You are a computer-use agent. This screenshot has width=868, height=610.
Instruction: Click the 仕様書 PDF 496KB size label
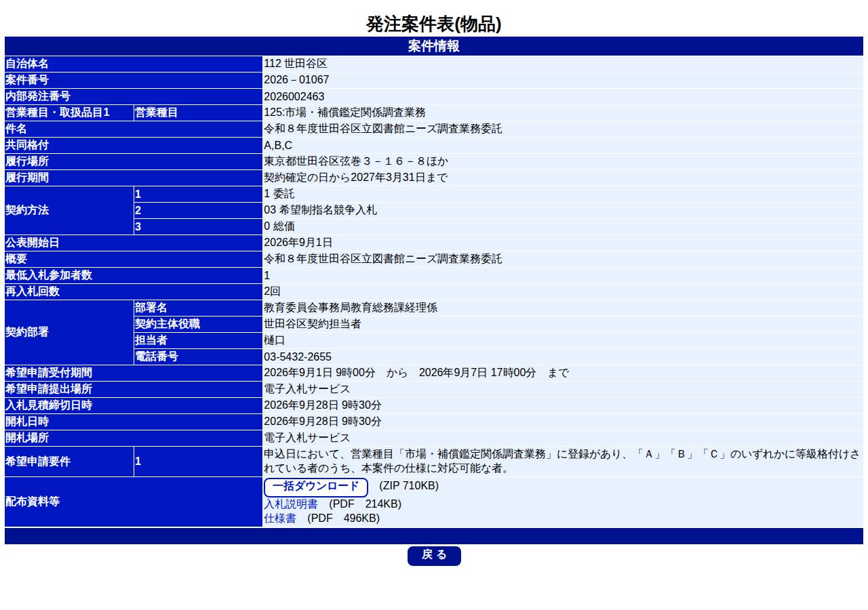coord(343,518)
